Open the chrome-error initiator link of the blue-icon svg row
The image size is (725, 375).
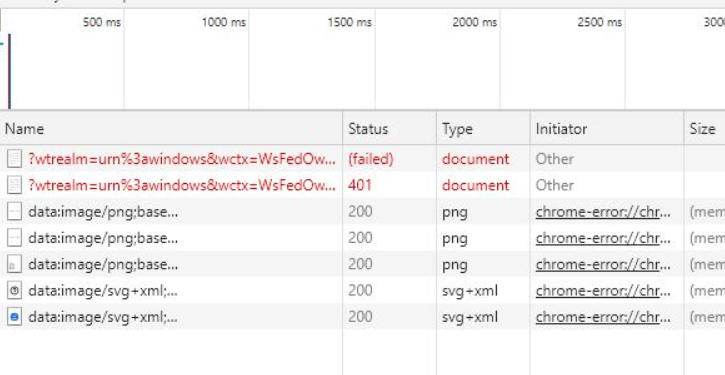[x=603, y=317]
